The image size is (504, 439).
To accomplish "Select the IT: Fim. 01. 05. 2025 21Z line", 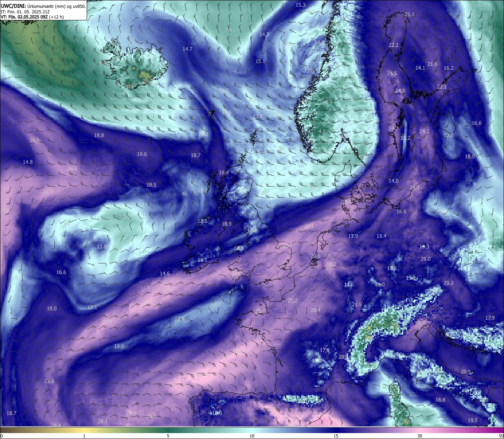I will tap(25, 12).
